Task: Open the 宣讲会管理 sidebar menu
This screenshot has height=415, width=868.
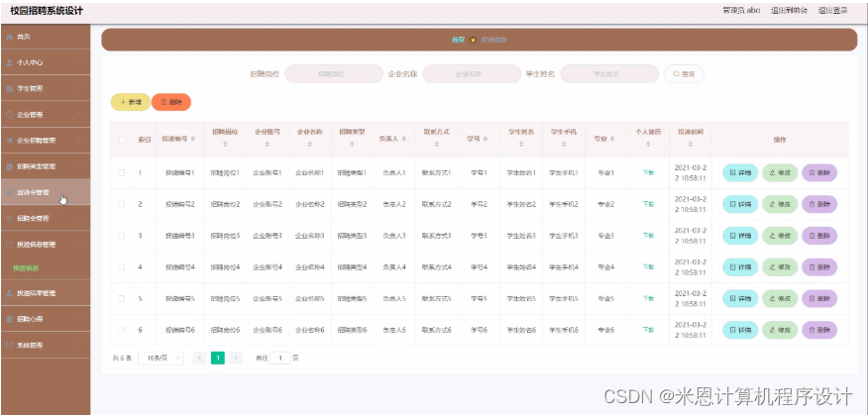Action: click(46, 192)
